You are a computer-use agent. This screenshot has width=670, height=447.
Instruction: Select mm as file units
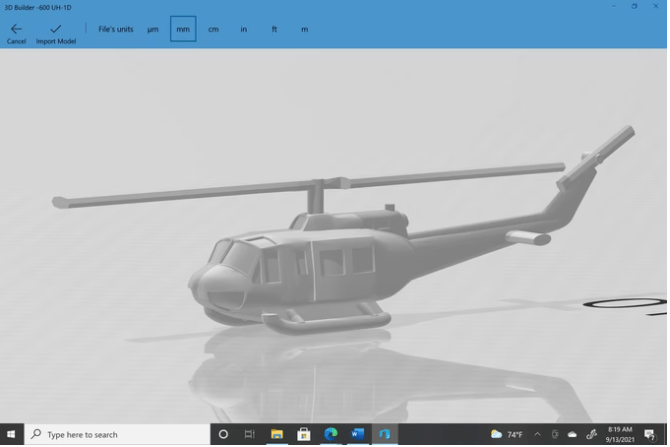tap(183, 30)
